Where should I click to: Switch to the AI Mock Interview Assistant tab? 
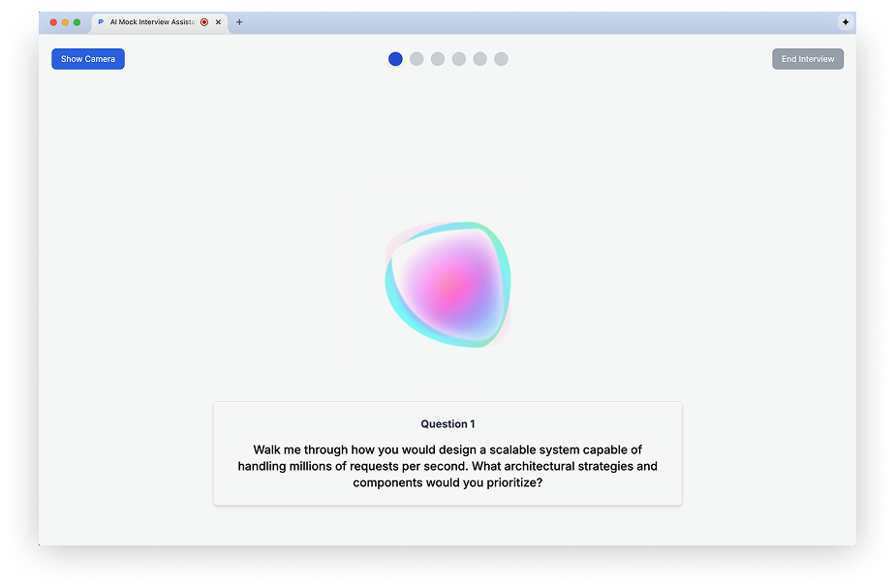[x=152, y=22]
